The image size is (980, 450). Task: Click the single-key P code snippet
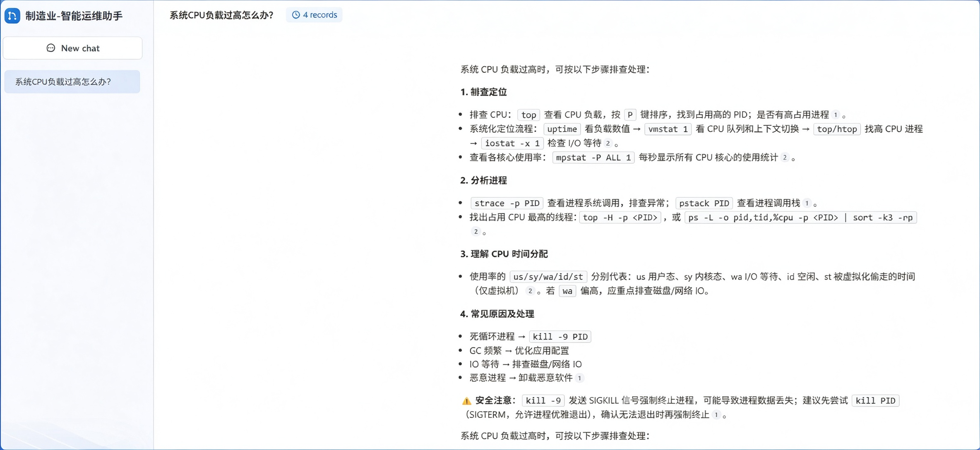630,115
